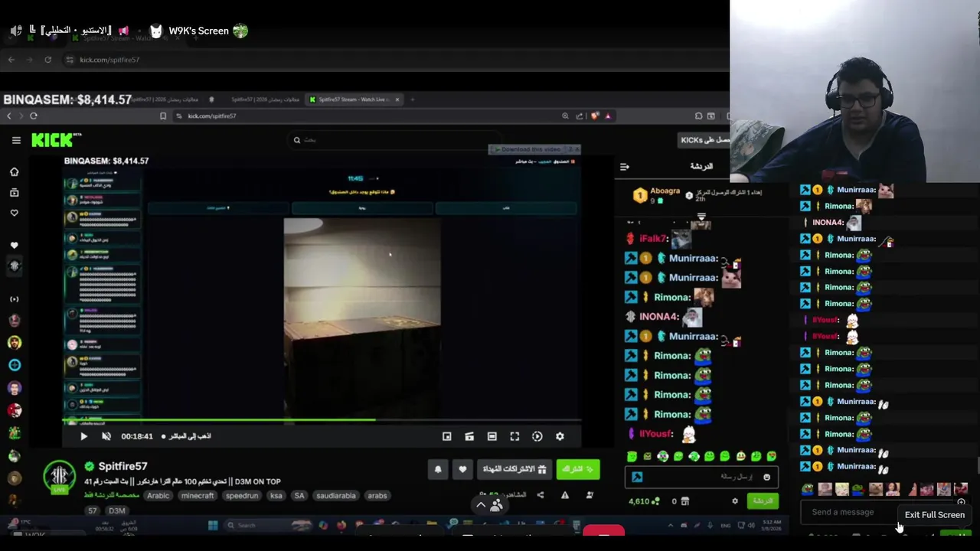Reload page in inner browser

coord(33,116)
